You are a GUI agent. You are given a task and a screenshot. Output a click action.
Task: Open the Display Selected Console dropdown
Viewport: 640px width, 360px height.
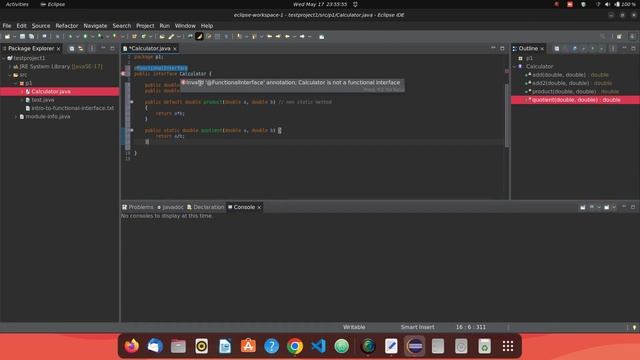point(598,207)
